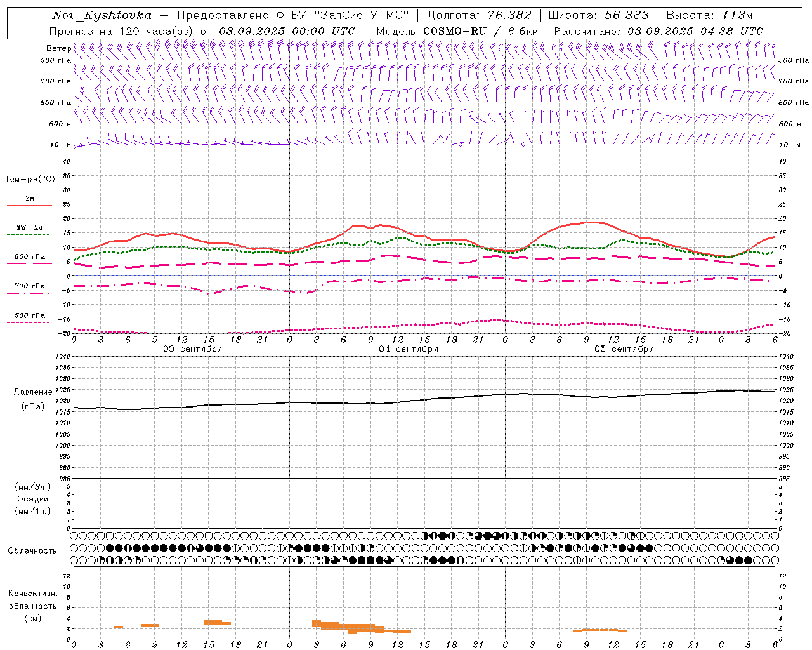Click the dashed pink line sample under 850 гПа legend
The image size is (812, 650).
29,264
